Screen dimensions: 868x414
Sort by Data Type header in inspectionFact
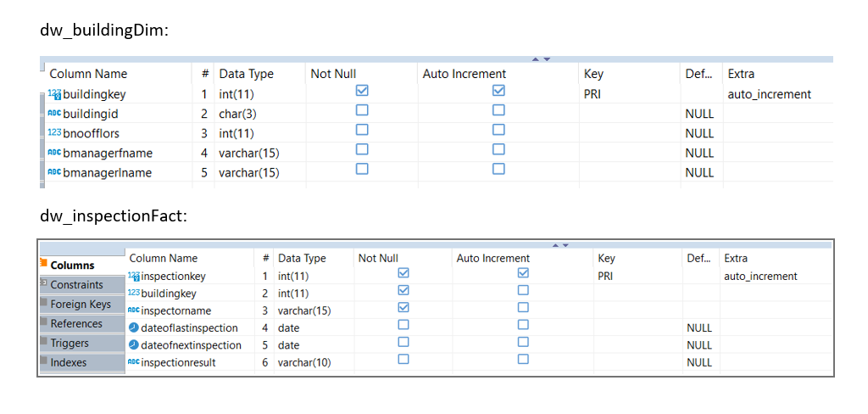click(x=302, y=258)
